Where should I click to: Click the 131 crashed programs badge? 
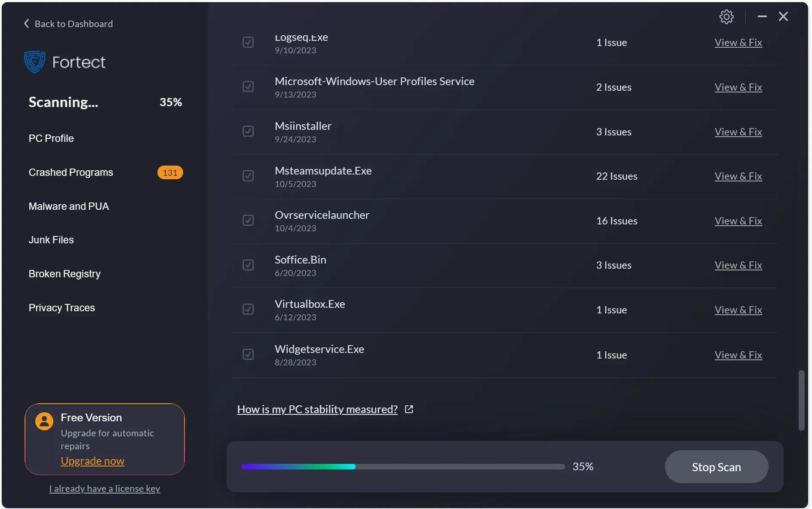pyautogui.click(x=170, y=172)
